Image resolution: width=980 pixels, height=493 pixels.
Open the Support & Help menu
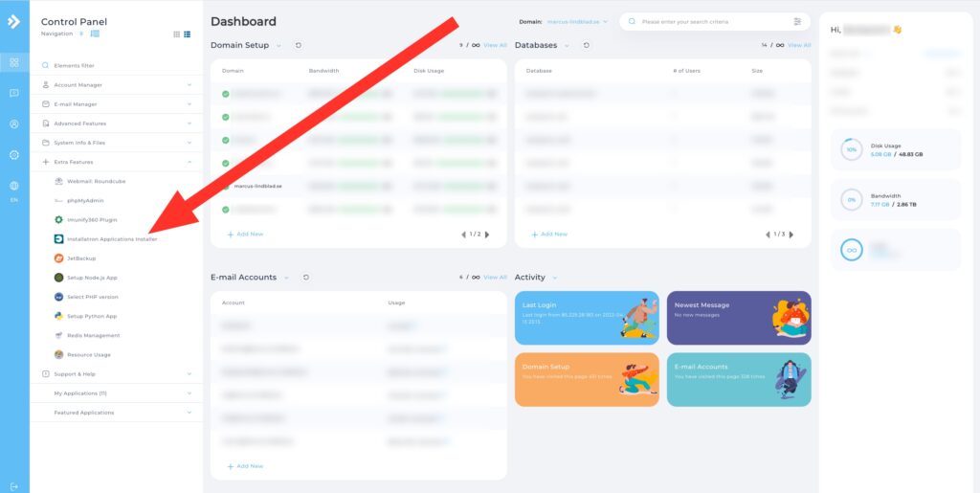(116, 373)
